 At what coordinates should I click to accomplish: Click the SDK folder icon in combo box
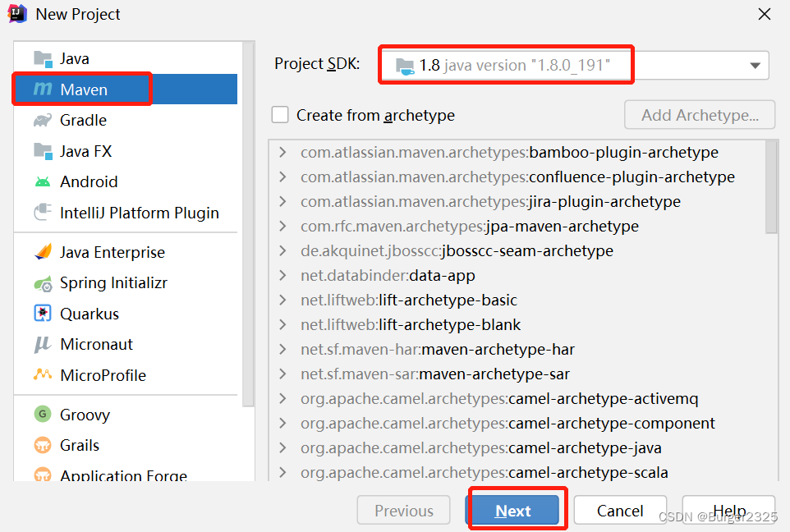pos(405,66)
